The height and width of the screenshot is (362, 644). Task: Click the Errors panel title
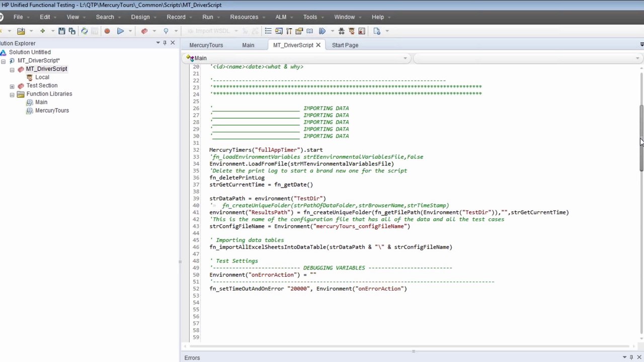(x=192, y=358)
